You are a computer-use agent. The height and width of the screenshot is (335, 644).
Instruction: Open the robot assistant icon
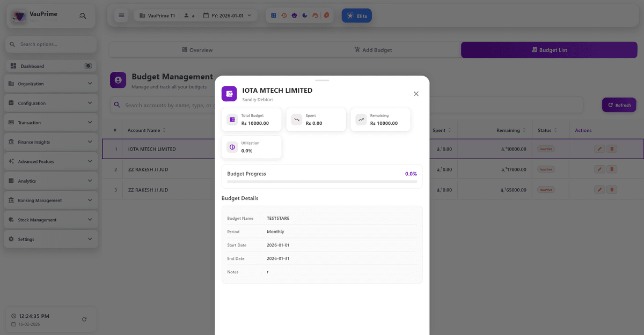click(x=294, y=16)
